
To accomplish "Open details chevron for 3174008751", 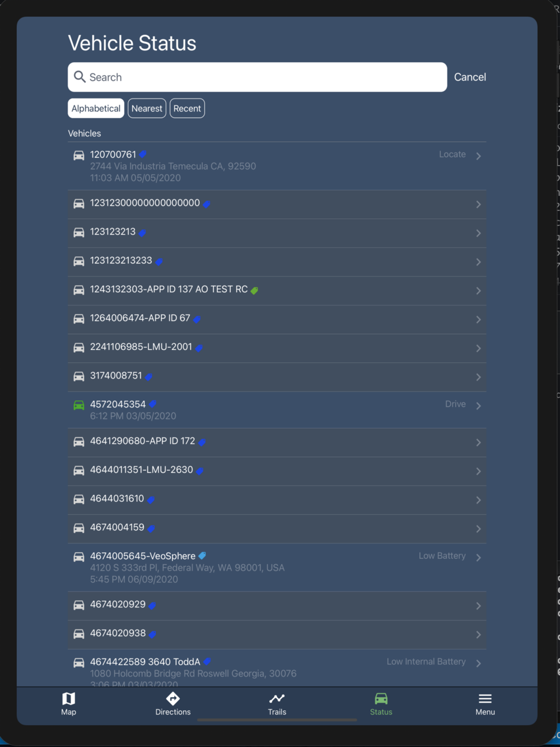I will coord(478,377).
